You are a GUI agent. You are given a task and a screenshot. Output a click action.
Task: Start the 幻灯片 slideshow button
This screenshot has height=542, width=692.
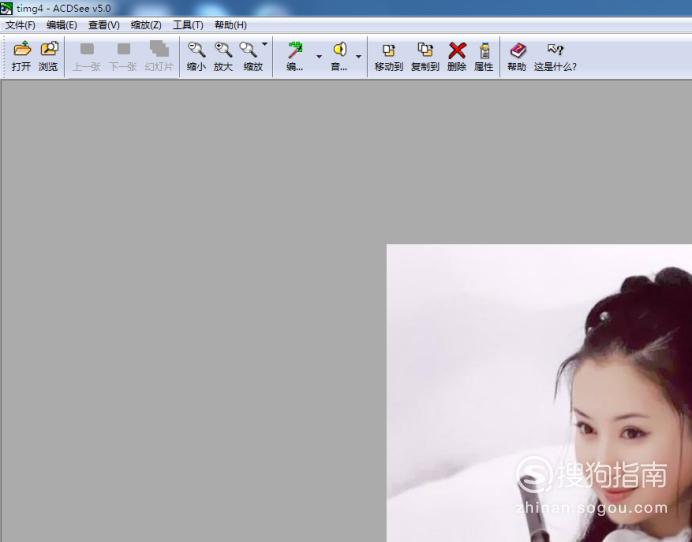(x=159, y=56)
